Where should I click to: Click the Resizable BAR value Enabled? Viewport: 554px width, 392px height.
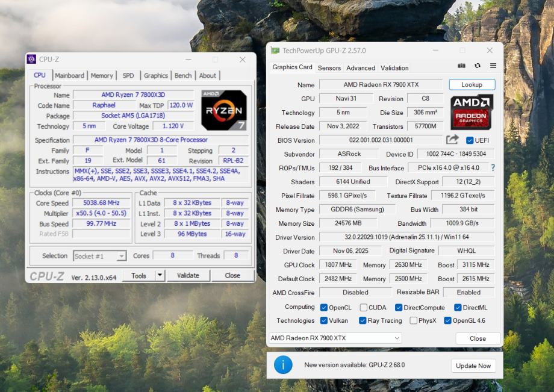tap(468, 293)
